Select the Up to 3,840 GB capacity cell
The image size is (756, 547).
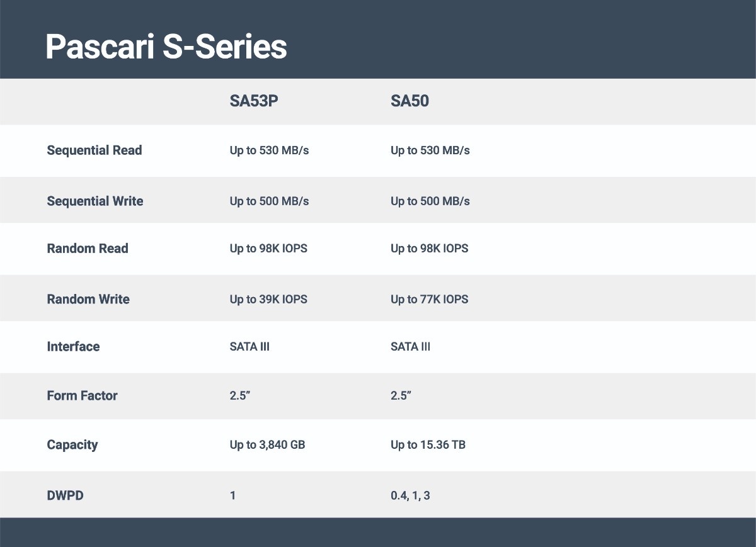tap(267, 445)
